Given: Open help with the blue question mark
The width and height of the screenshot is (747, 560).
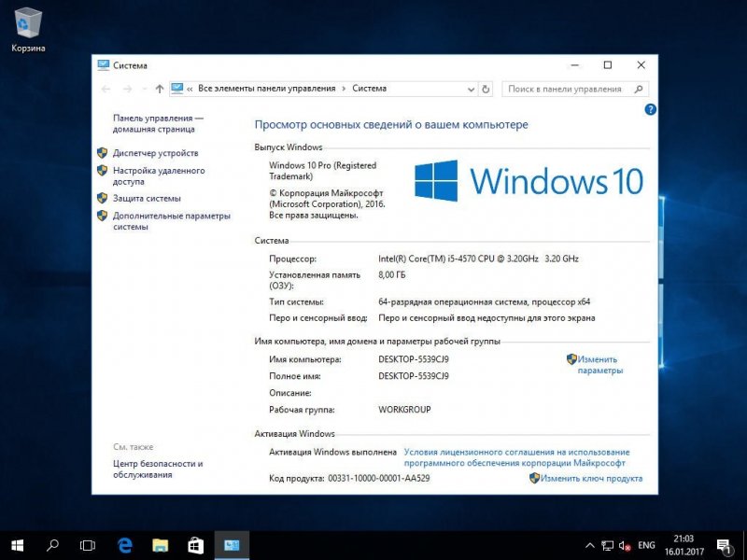Looking at the screenshot, I should (650, 109).
